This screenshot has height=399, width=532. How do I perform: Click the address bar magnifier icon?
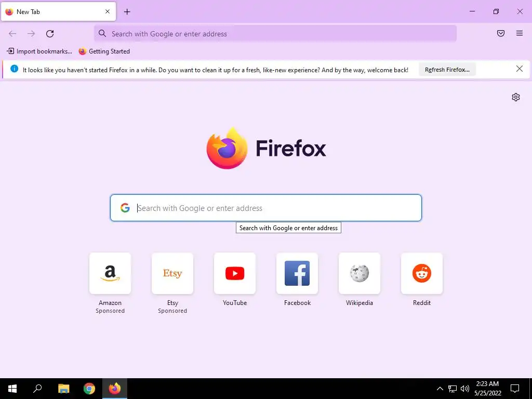102,33
